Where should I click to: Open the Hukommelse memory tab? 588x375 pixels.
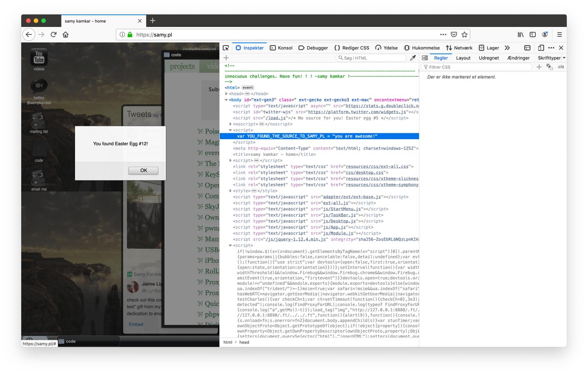coord(421,48)
